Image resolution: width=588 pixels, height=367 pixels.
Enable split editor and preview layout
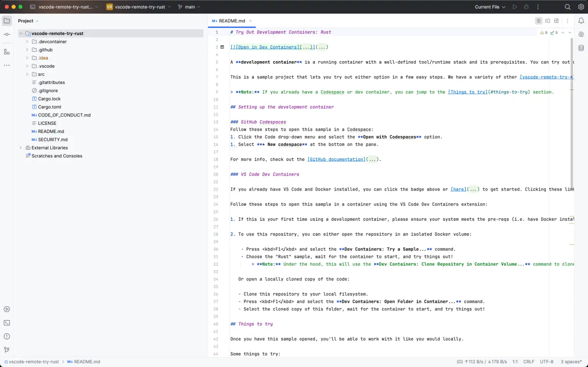(547, 21)
